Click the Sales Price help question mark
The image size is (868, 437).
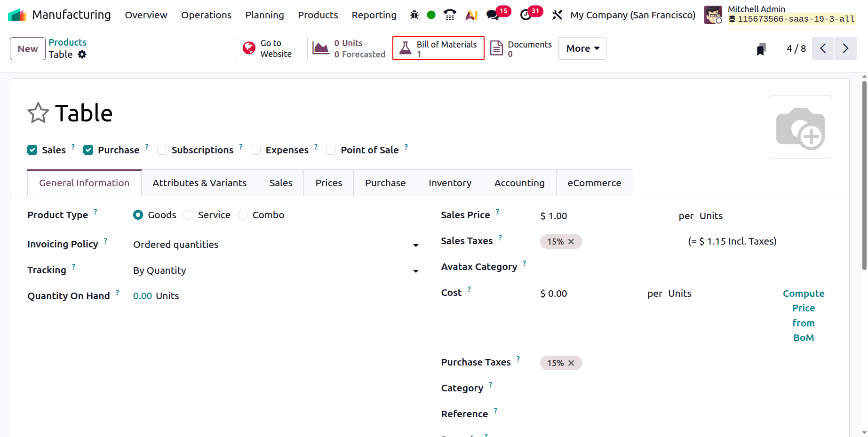pos(497,212)
